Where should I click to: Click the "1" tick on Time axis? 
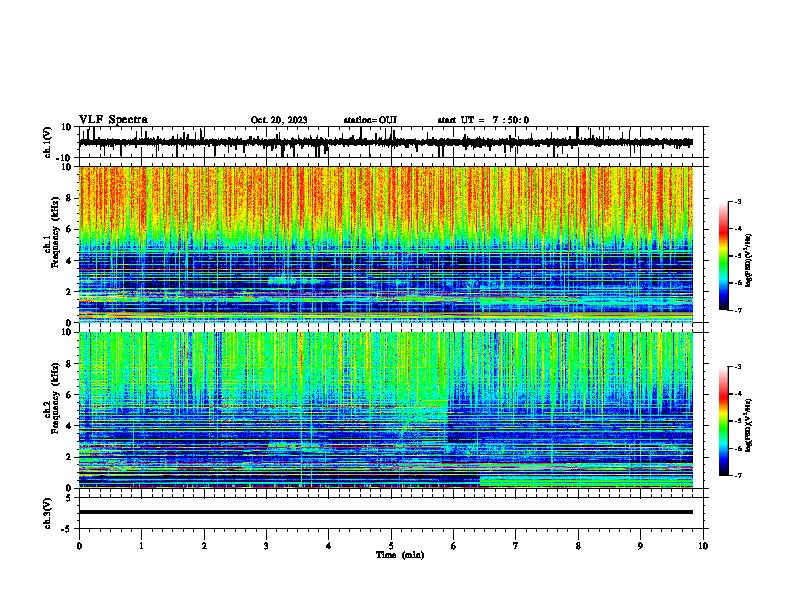141,546
